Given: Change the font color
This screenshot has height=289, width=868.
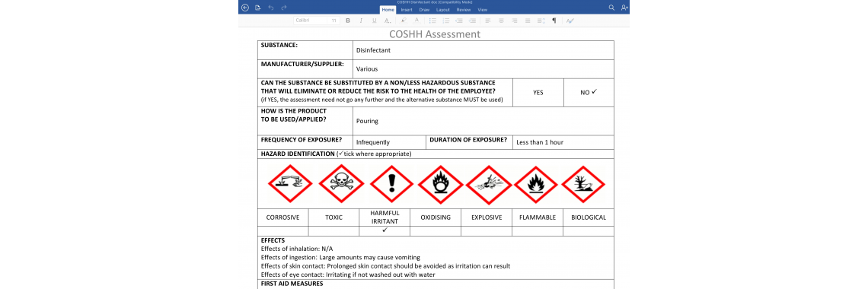Looking at the screenshot, I should 416,21.
